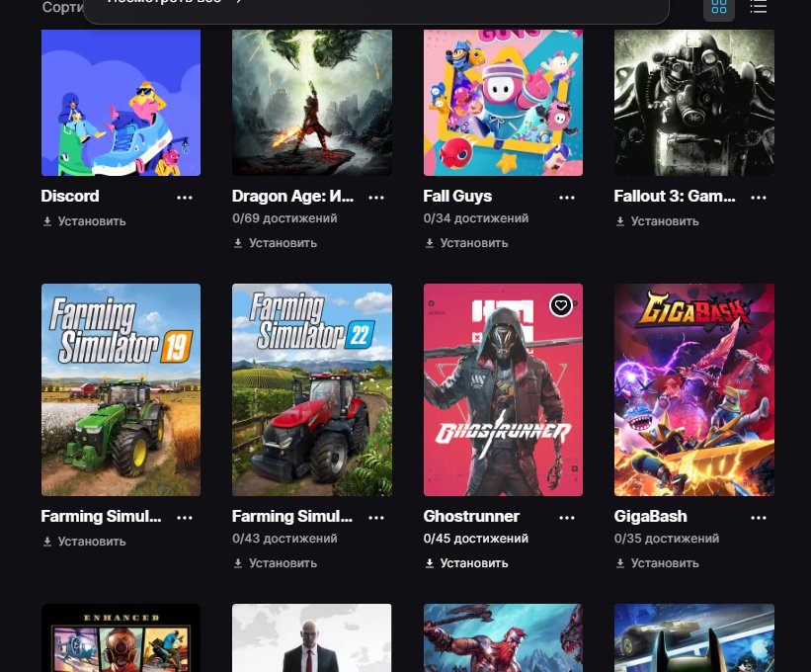Open the Enhanced edition game cover

(x=122, y=637)
